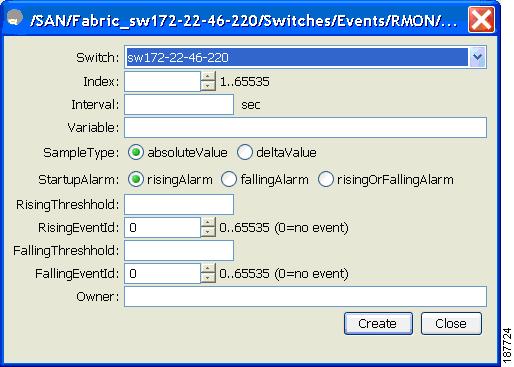Click the Close button
This screenshot has width=514, height=367.
[x=451, y=323]
